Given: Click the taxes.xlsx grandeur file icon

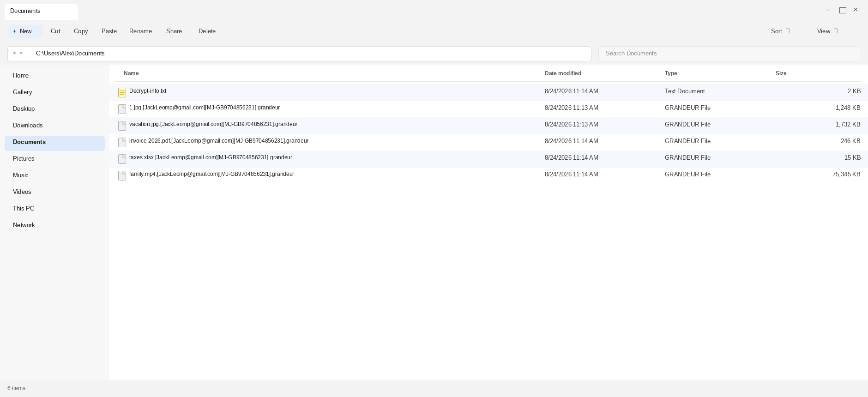Looking at the screenshot, I should coord(122,159).
